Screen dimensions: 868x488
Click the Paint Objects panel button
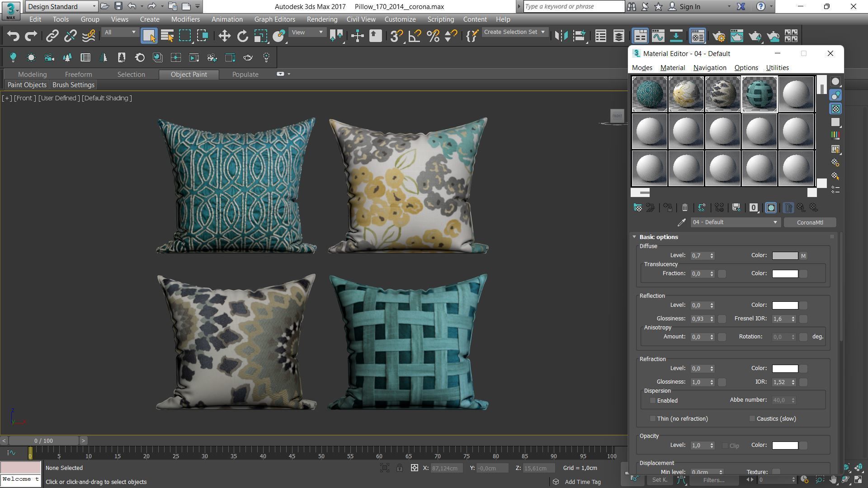point(27,85)
